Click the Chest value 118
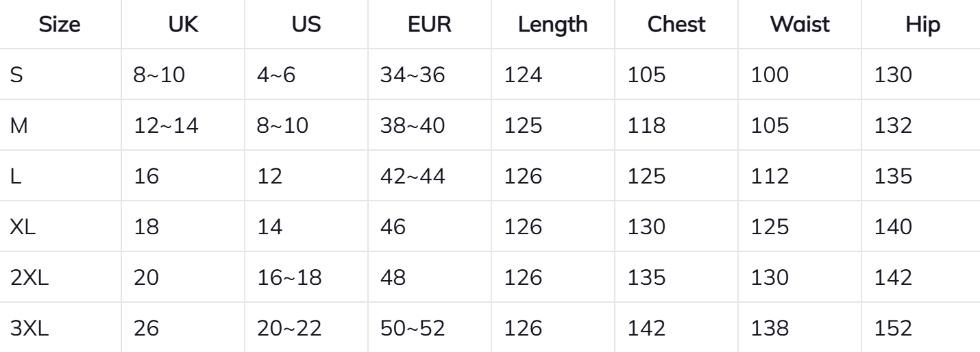 pos(646,126)
